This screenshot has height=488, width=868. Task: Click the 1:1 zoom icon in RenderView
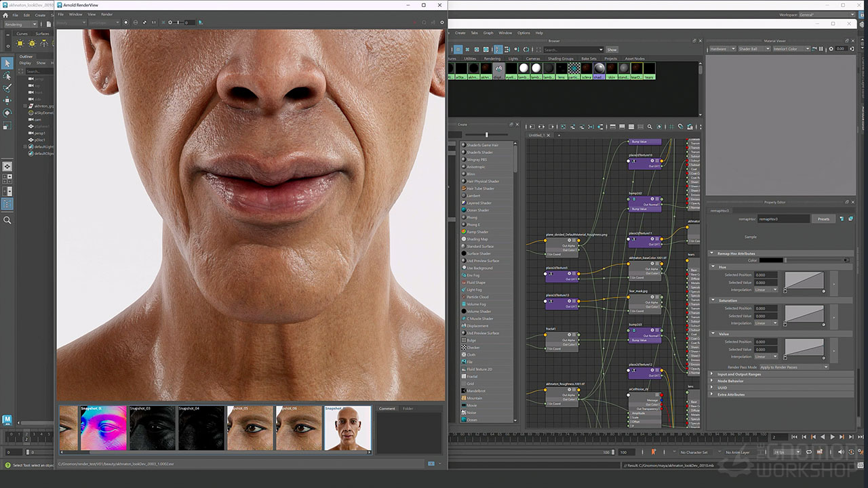tap(153, 22)
